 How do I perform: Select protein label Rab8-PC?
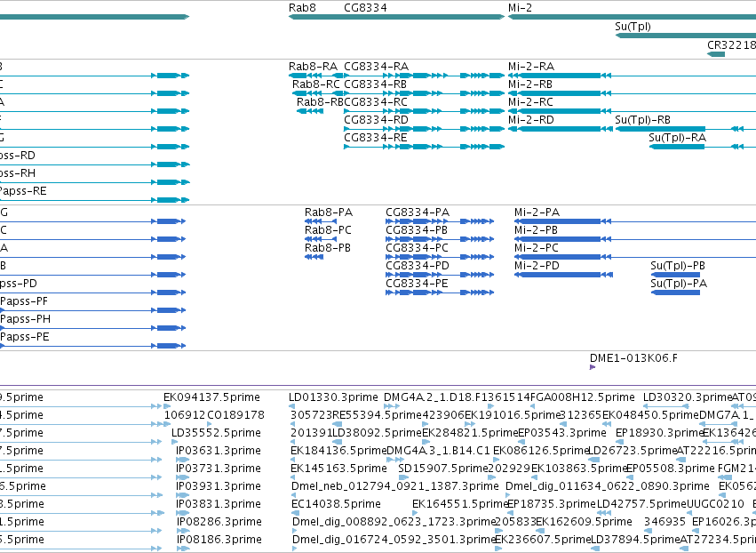(329, 230)
